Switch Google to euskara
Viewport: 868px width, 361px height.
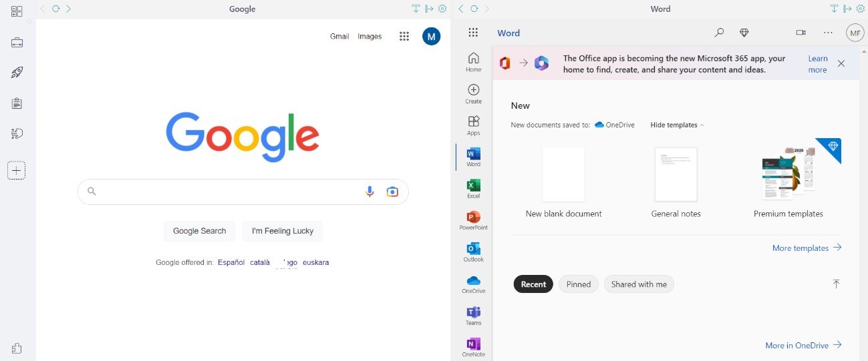point(316,262)
